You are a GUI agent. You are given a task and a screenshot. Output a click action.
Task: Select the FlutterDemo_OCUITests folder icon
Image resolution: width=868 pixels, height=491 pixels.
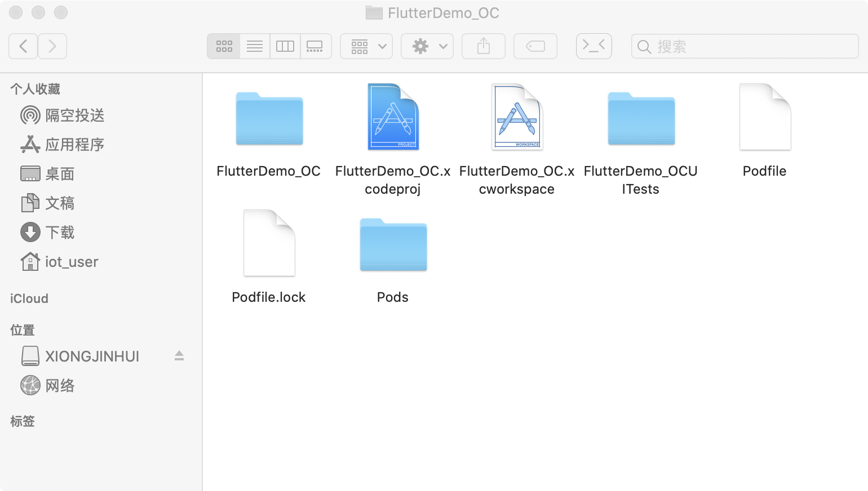point(641,118)
